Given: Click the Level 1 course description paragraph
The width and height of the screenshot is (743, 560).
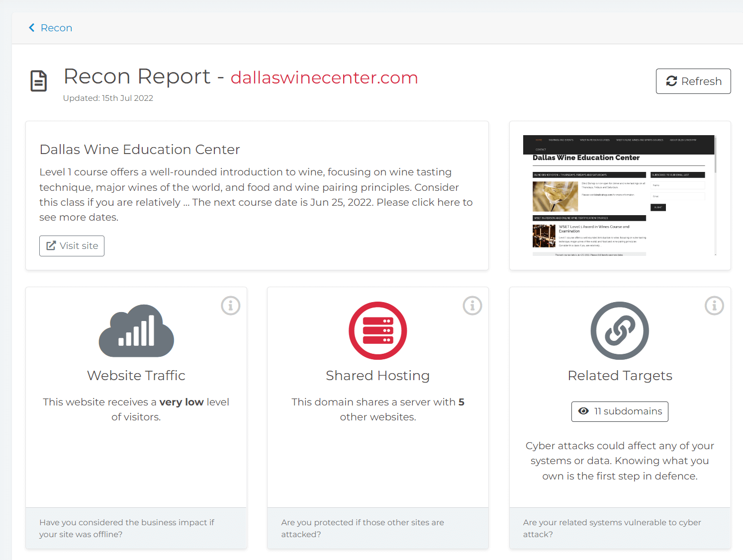Looking at the screenshot, I should point(256,195).
